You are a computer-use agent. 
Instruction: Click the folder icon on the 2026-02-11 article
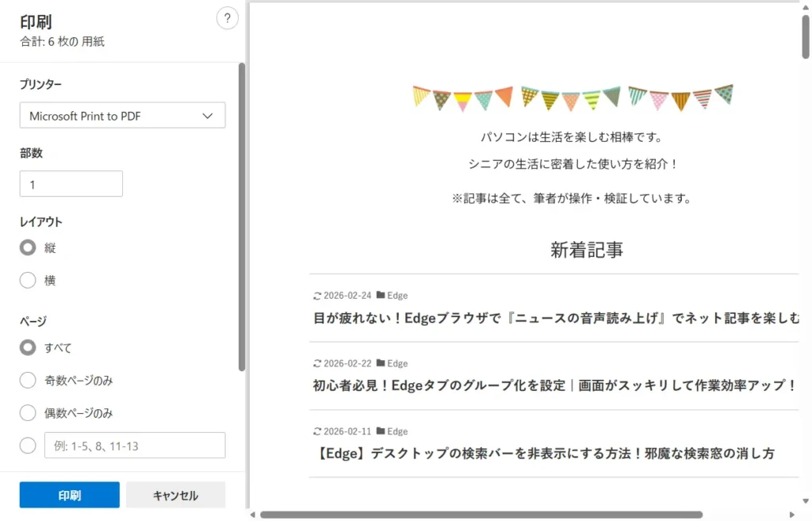point(381,431)
